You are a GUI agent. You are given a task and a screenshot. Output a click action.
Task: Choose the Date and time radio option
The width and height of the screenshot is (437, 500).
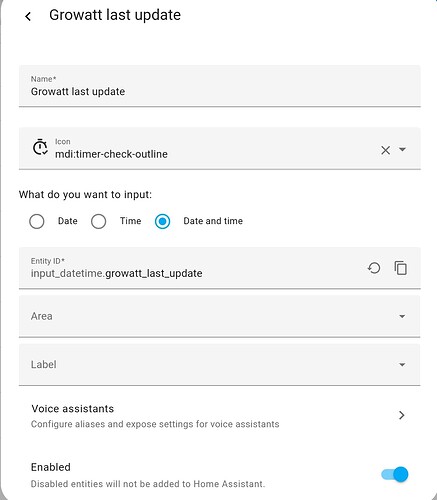162,221
